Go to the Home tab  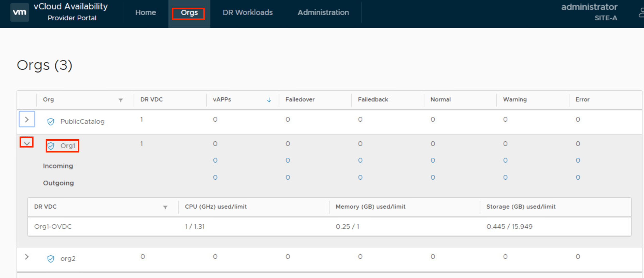pyautogui.click(x=145, y=12)
